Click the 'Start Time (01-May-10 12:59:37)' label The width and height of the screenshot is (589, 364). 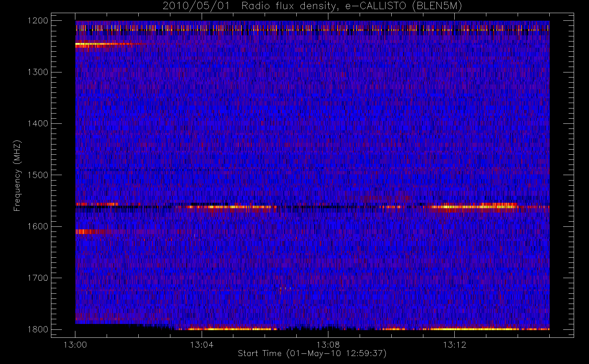pos(312,353)
